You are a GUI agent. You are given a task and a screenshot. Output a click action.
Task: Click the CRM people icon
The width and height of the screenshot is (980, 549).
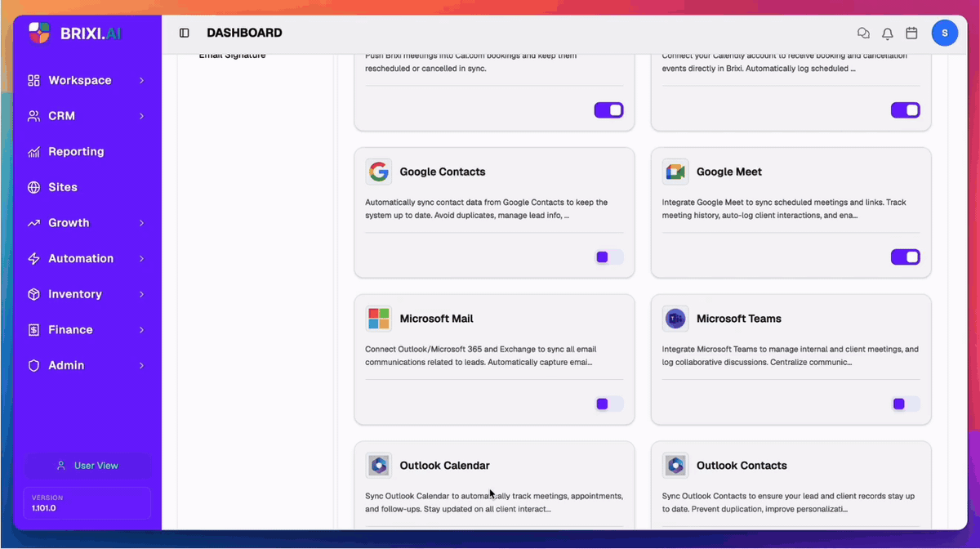[x=33, y=116]
